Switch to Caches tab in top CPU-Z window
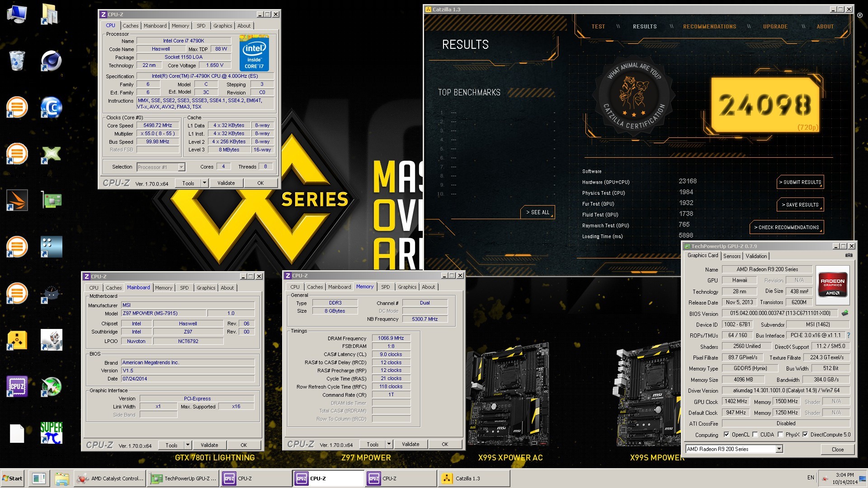The image size is (868, 488). (x=130, y=26)
